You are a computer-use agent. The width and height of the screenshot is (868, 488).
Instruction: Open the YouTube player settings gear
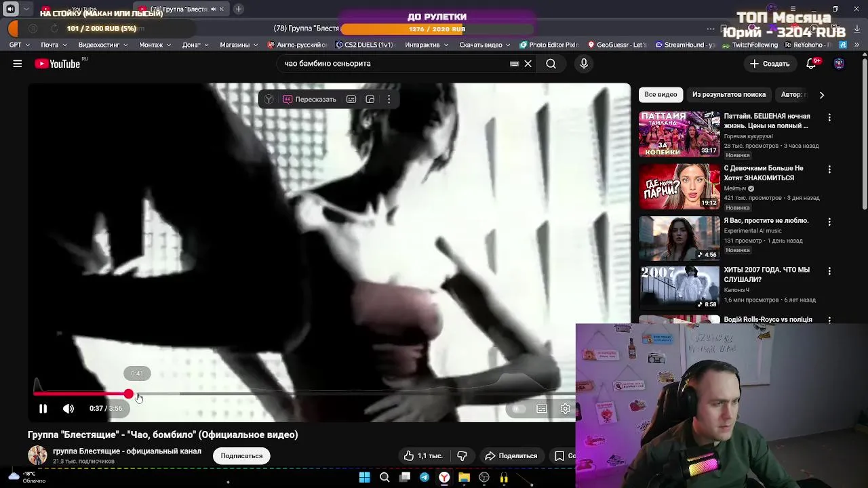coord(565,409)
